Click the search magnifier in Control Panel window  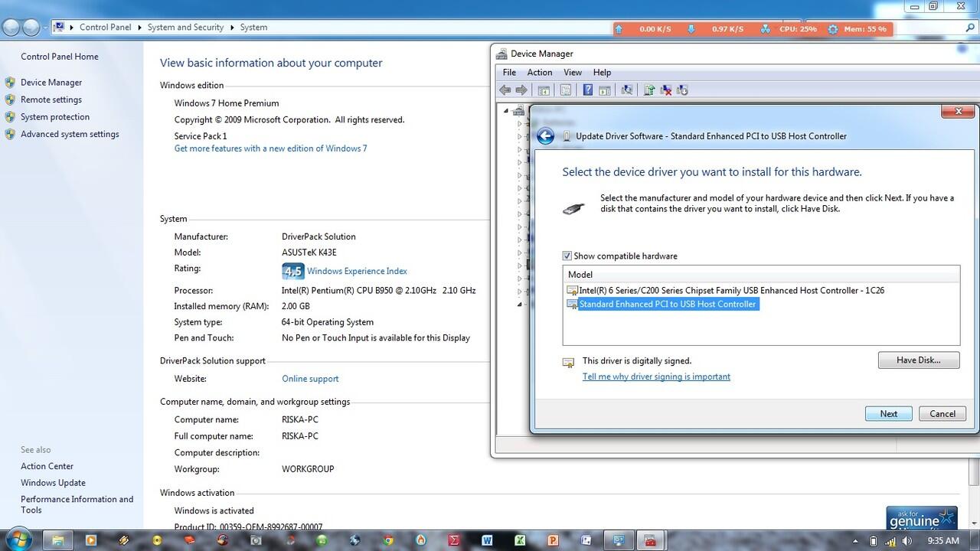tap(970, 28)
